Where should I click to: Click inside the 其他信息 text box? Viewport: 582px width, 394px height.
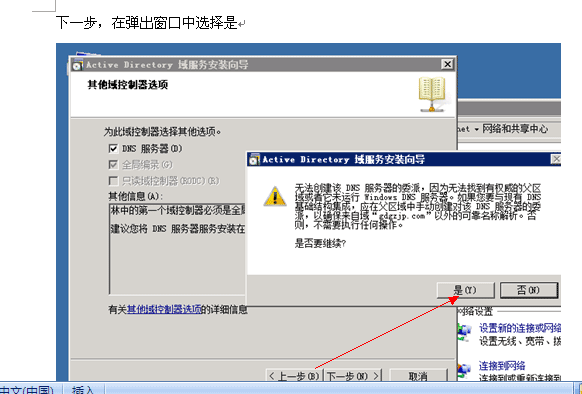click(x=177, y=249)
